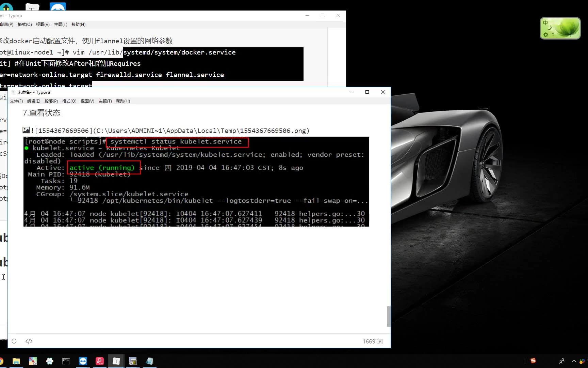Open the command prompt taskbar icon
This screenshot has height=368, width=588.
[66, 361]
